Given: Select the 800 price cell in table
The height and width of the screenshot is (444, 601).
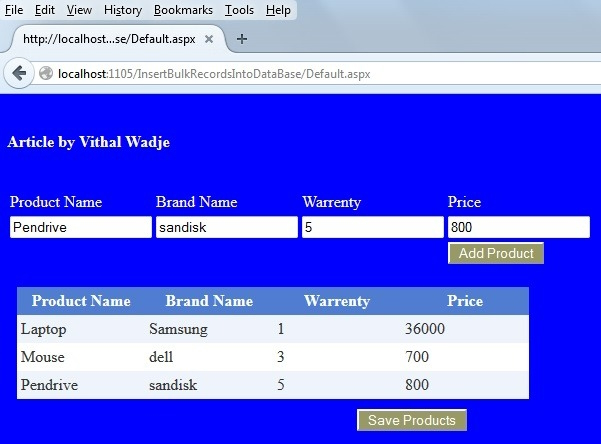Looking at the screenshot, I should click(417, 385).
